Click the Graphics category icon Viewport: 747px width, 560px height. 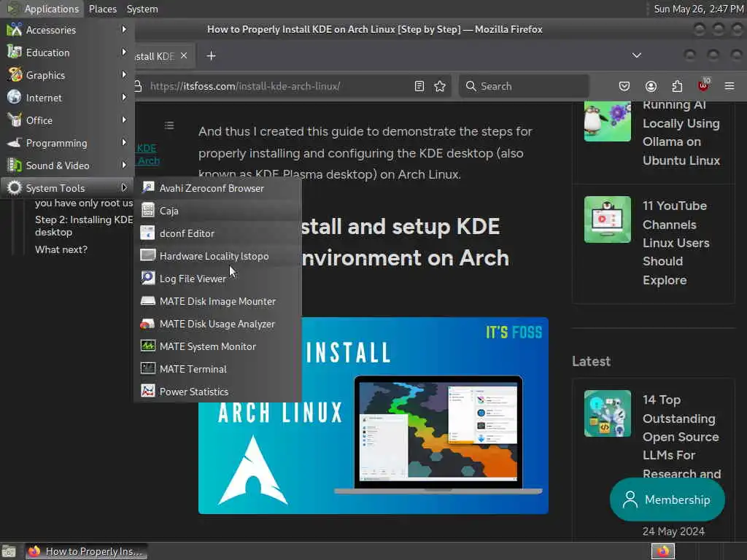15,75
